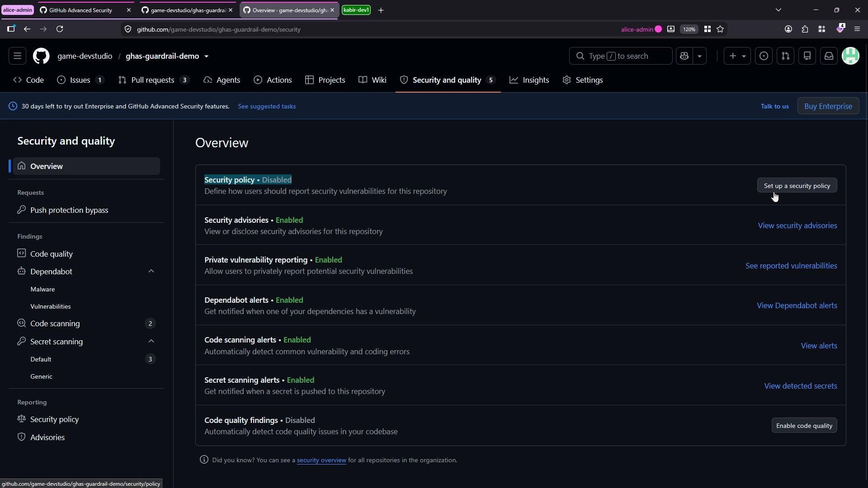This screenshot has width=868, height=488.
Task: Open a new browser tab
Action: pyautogui.click(x=381, y=10)
